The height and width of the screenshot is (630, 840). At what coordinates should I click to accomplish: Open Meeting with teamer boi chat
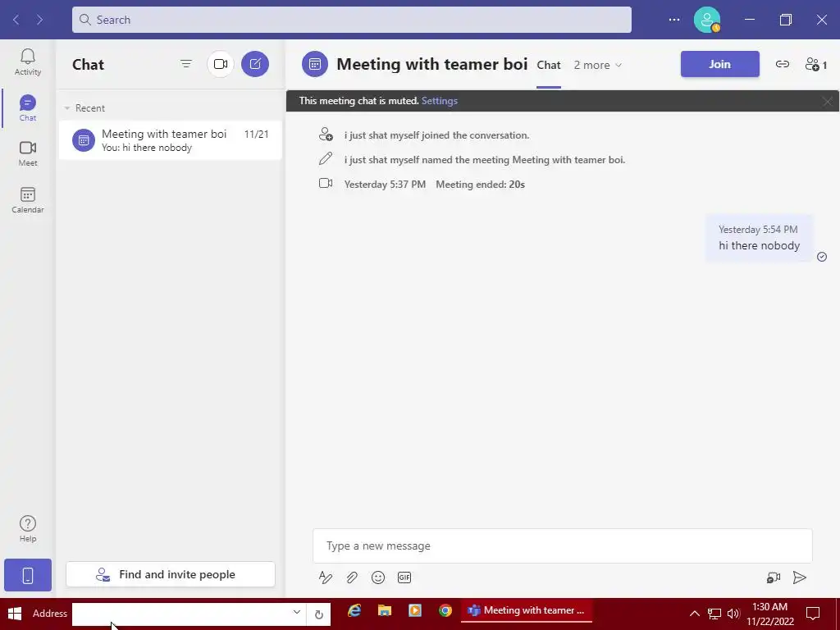(171, 140)
